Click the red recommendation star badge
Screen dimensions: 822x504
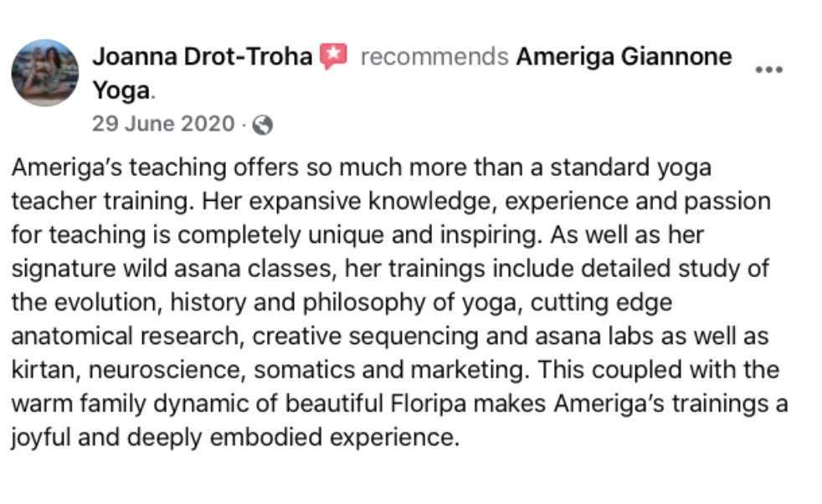[334, 56]
